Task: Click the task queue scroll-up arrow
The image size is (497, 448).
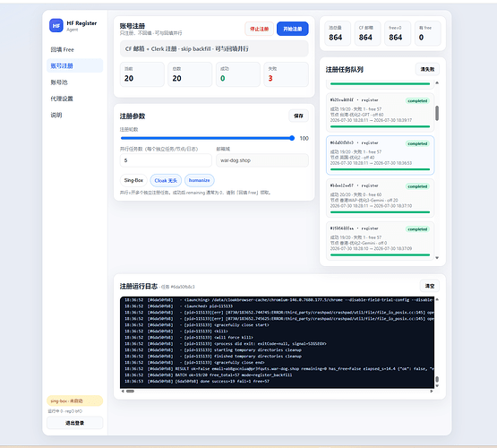Action: click(x=437, y=82)
